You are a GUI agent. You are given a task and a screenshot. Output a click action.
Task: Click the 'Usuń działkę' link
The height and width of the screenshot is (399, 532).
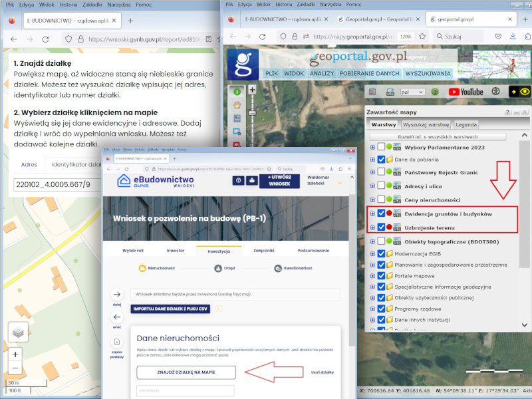[x=323, y=372]
